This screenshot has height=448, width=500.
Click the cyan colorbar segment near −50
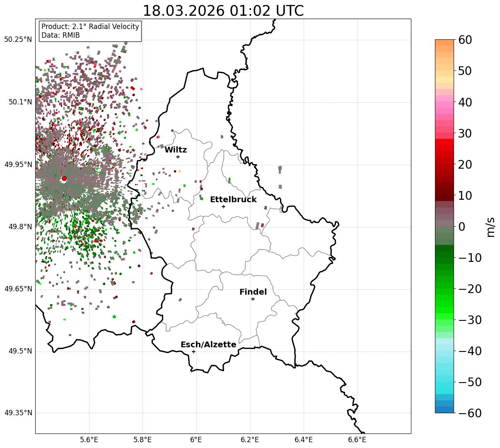tap(444, 382)
